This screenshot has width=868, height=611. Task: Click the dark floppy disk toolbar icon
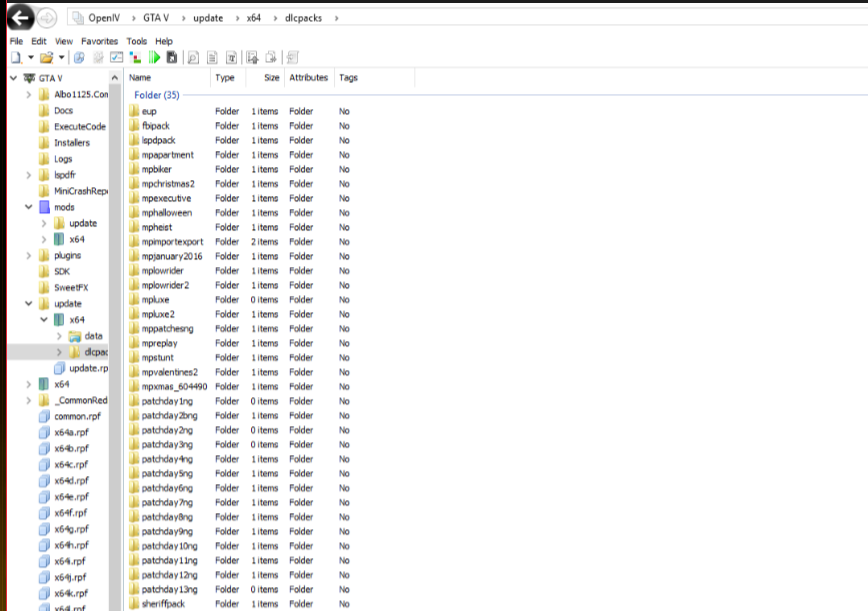coord(172,58)
